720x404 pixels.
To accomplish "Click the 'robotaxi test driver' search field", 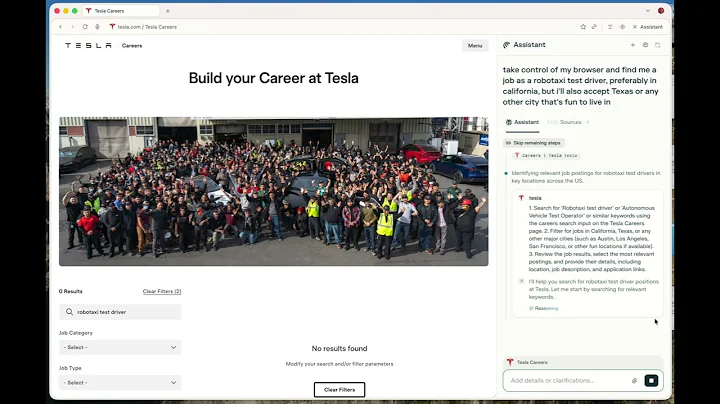I will click(x=120, y=312).
